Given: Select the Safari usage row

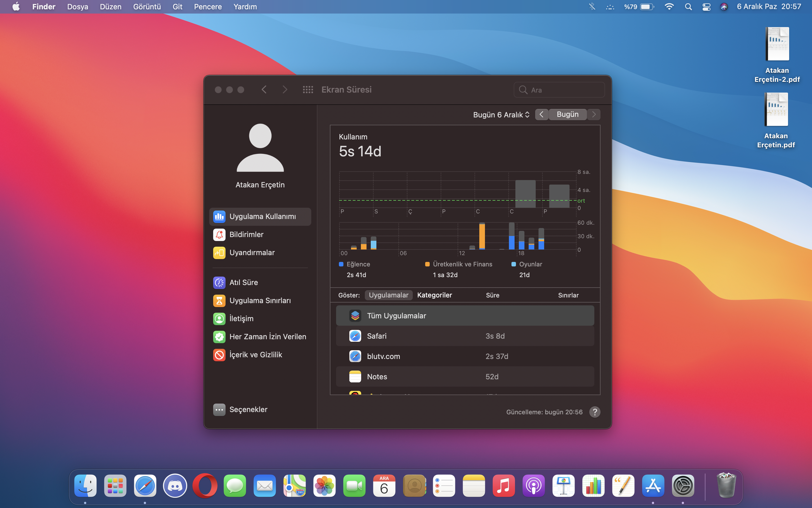Looking at the screenshot, I should 465,336.
